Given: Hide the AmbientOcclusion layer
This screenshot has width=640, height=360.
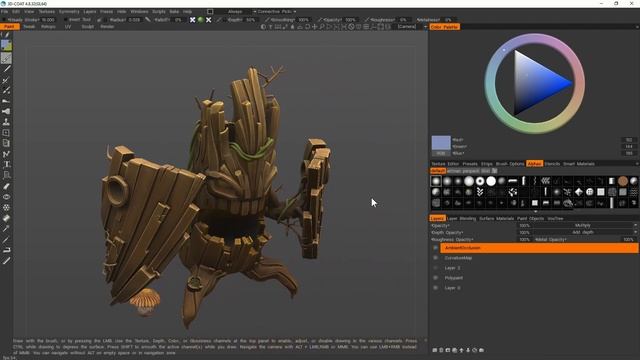Looking at the screenshot, I should click(x=436, y=248).
